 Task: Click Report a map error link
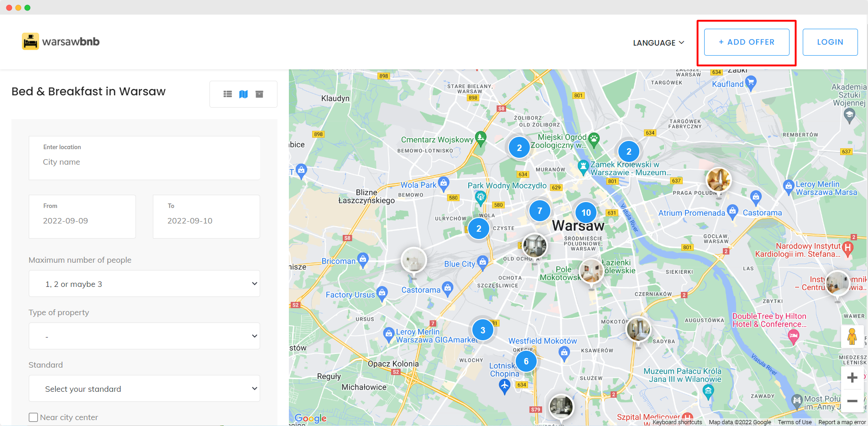(842, 422)
